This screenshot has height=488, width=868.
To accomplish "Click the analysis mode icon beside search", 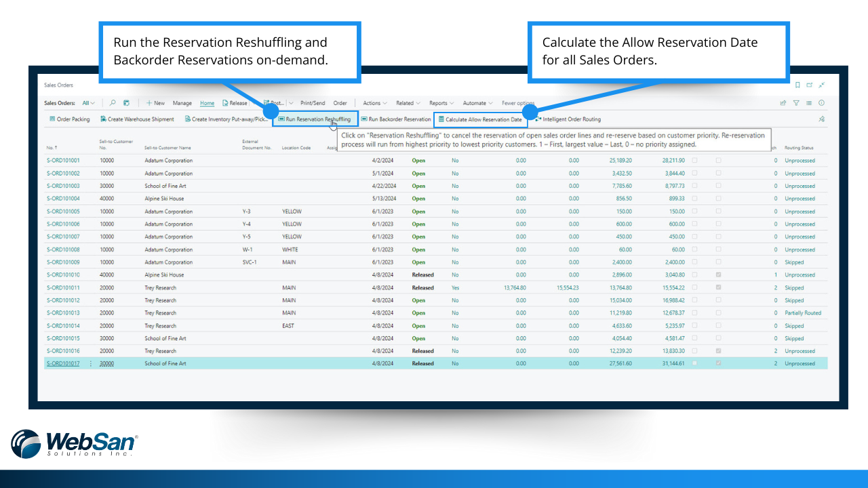I will click(x=126, y=103).
